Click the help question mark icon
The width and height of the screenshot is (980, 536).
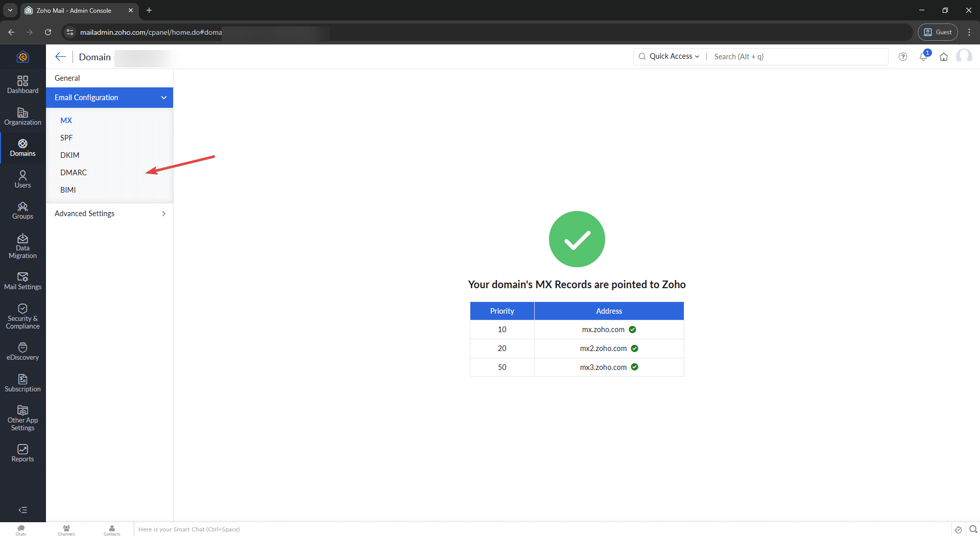point(902,57)
